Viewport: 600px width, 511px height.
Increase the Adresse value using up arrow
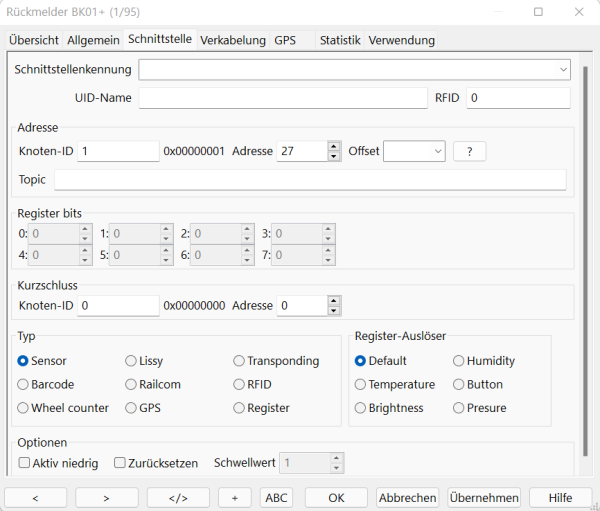334,146
